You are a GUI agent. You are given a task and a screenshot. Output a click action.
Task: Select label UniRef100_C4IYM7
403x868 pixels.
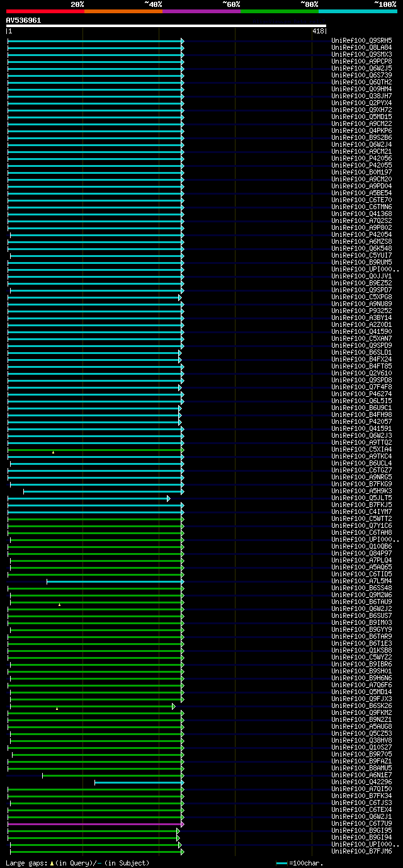[361, 511]
